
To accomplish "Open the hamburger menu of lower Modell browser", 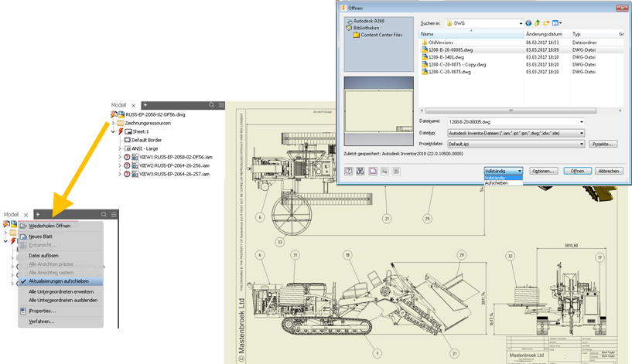I will click(114, 215).
